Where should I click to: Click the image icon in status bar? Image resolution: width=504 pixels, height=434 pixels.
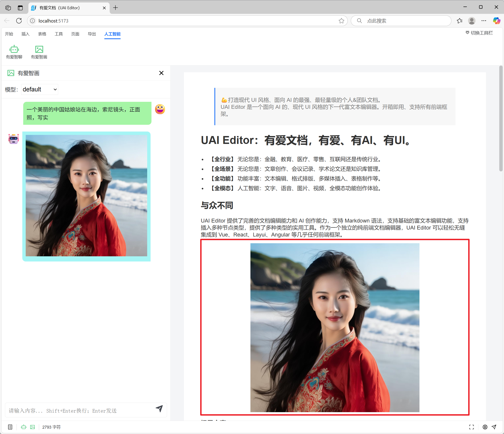tap(33, 427)
